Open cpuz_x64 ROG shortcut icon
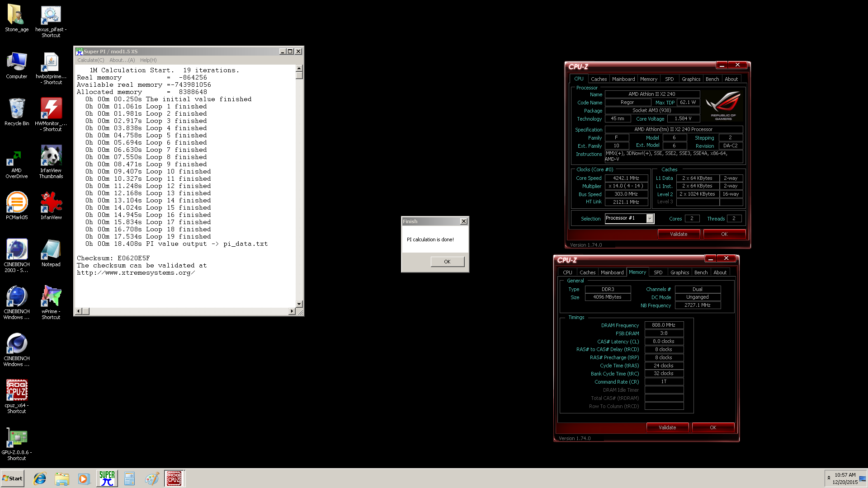The width and height of the screenshot is (868, 488). 17,397
